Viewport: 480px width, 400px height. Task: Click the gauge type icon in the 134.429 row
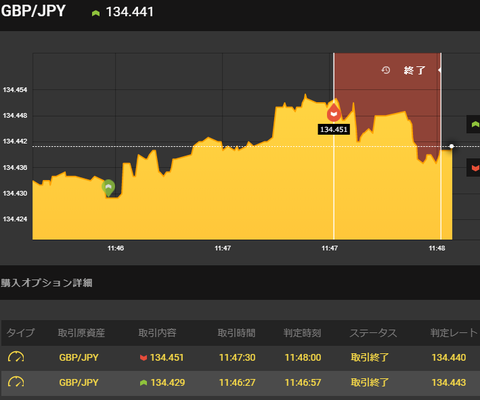16,382
